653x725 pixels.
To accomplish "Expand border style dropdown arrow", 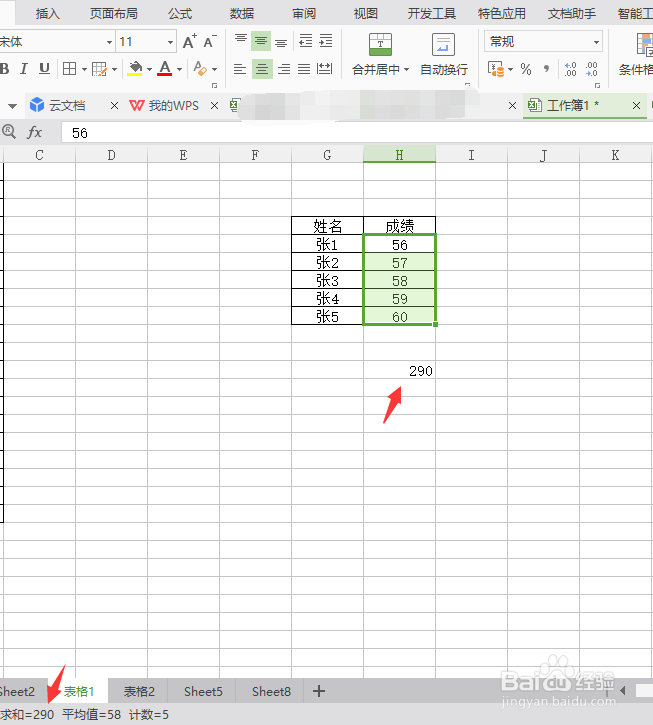I will pos(84,69).
